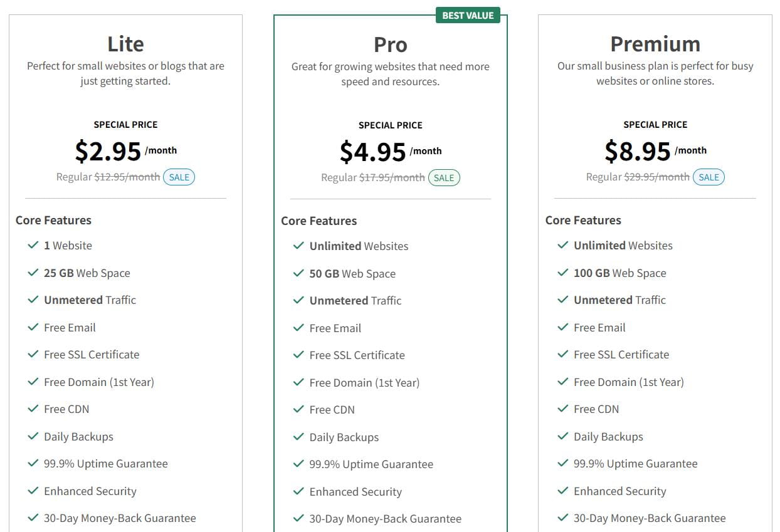Click the checkmark beside Premium's 100 GB Web Space

563,273
